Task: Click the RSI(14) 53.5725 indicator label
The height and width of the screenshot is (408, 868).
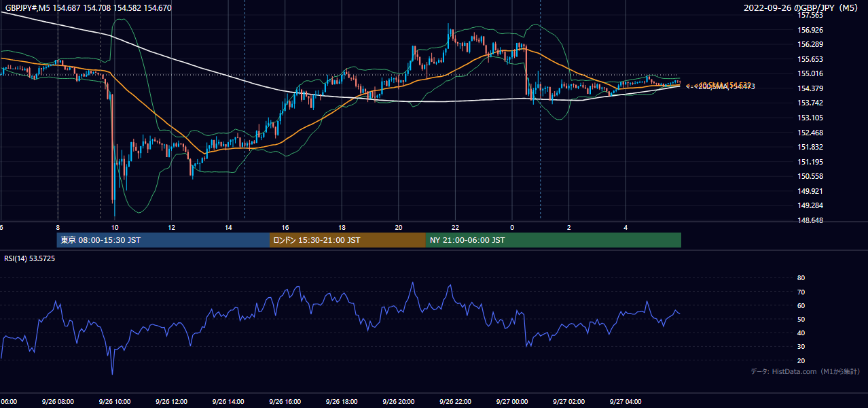Action: (30, 258)
